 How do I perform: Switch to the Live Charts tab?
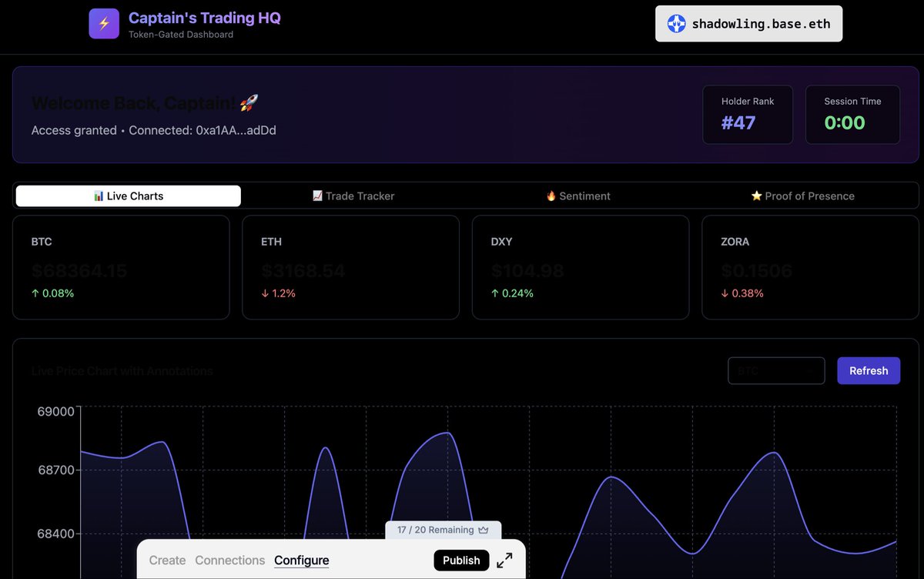[129, 196]
